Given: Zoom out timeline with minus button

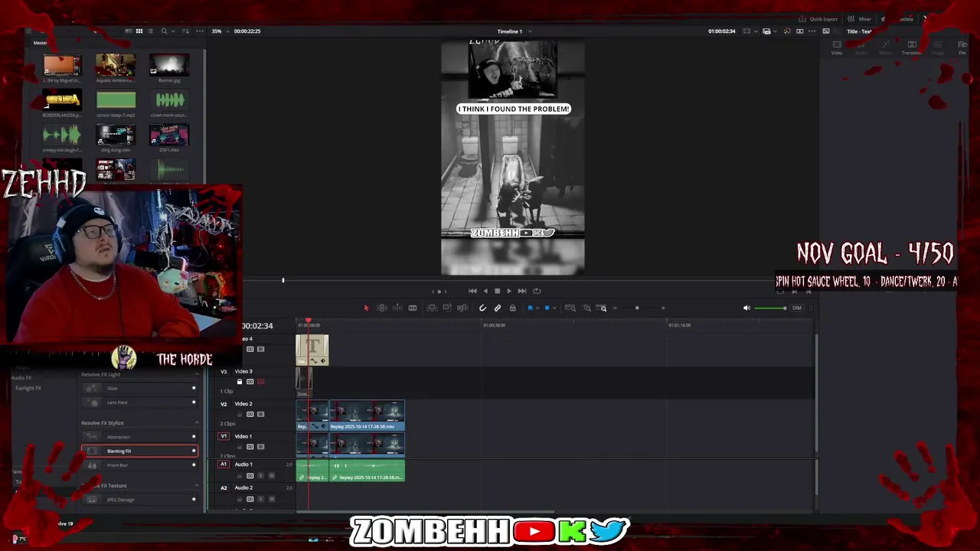Looking at the screenshot, I should (x=615, y=308).
